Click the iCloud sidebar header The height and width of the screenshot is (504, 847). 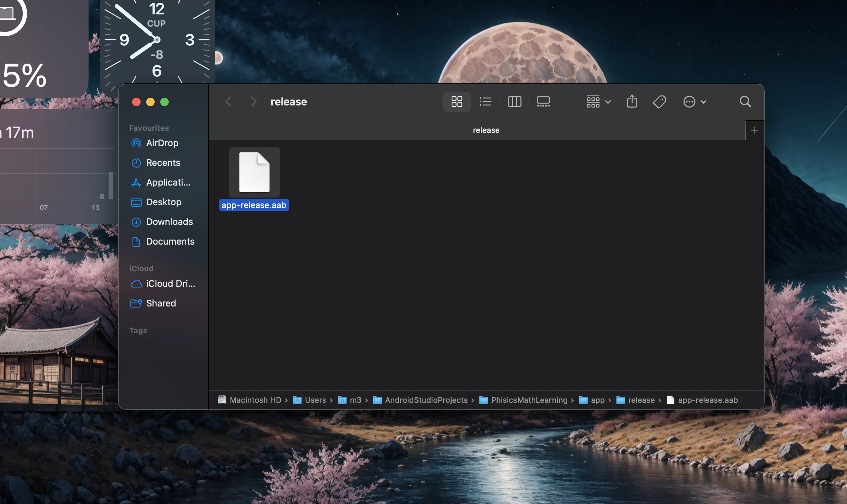pos(141,269)
